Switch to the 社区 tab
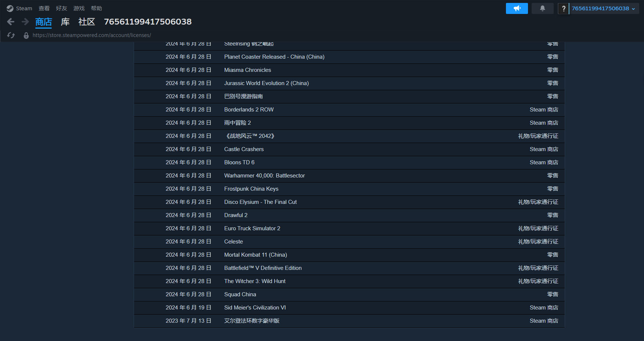Screen dimensions: 644x341 87,22
